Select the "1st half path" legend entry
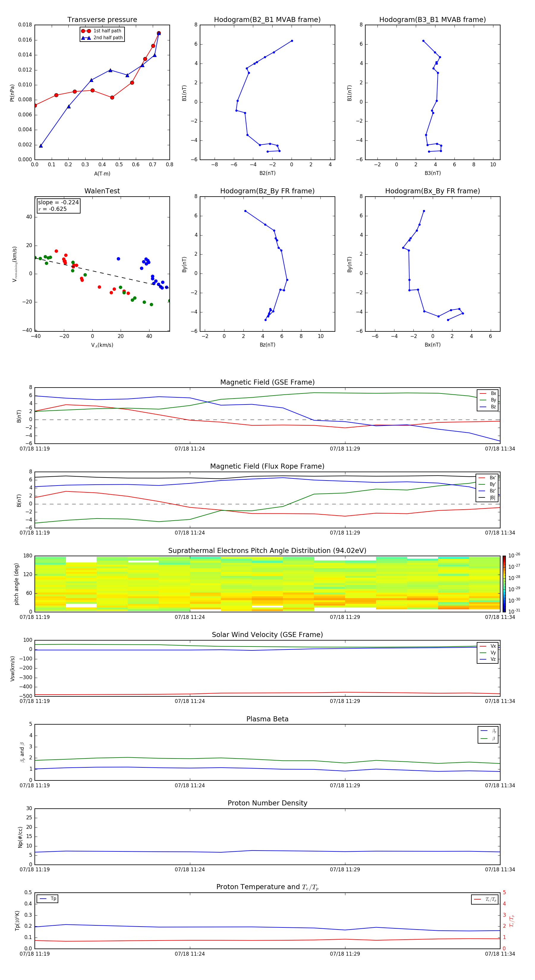 102,31
